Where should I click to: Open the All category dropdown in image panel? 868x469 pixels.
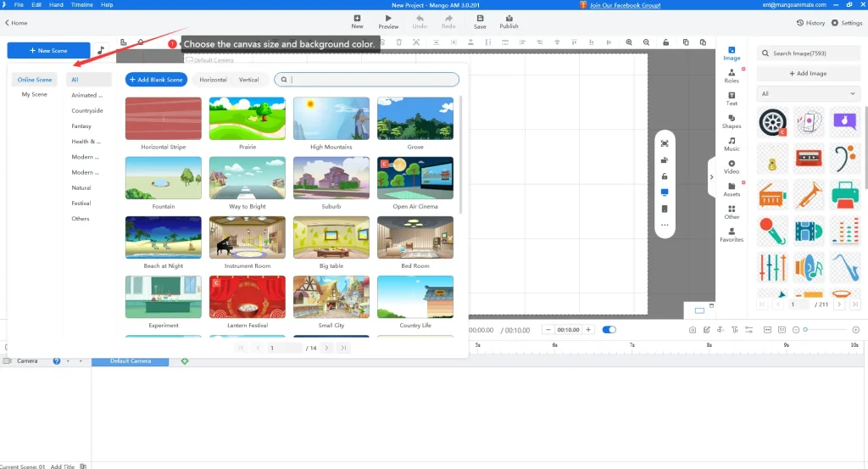click(x=808, y=93)
